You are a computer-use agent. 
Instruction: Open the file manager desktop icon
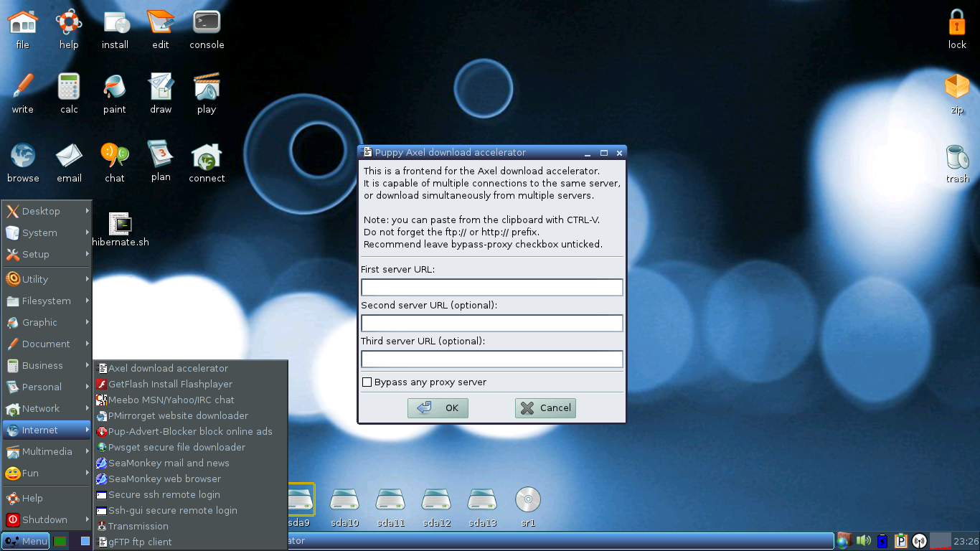[x=22, y=23]
